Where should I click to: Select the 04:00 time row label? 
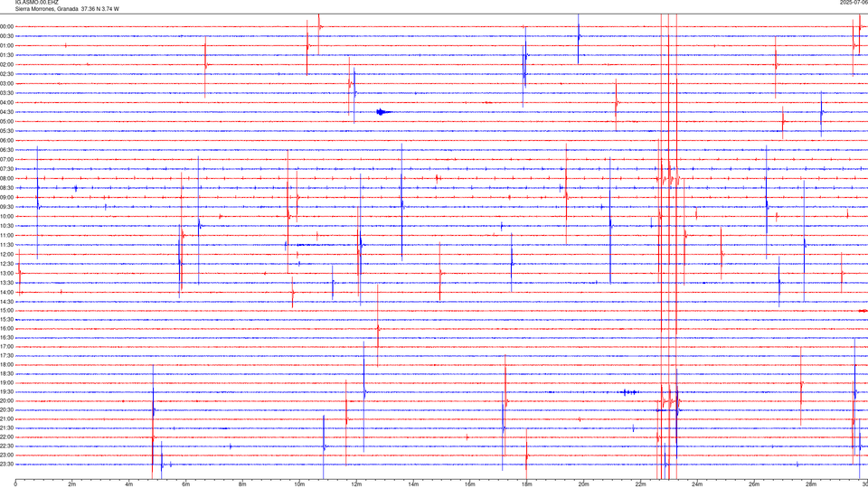tap(7, 102)
